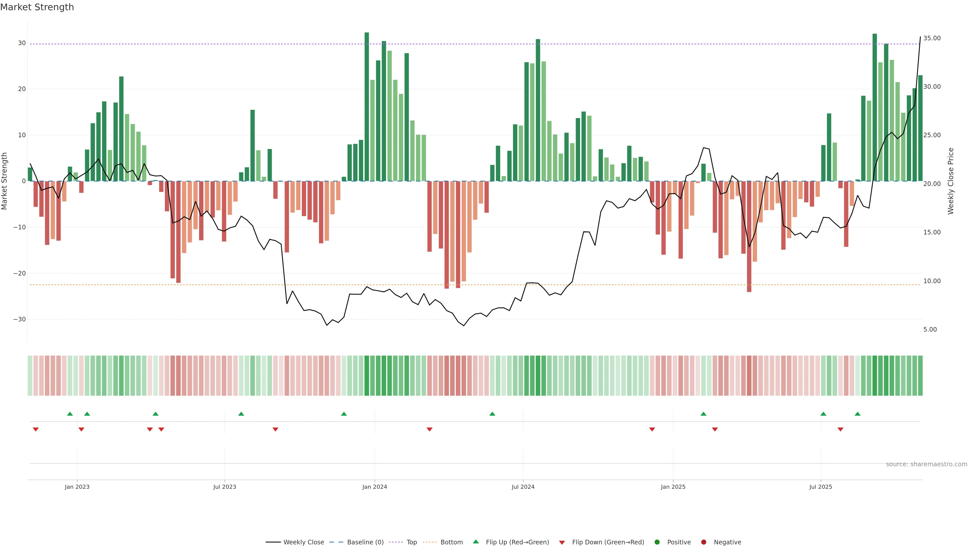Click the last flip-up marker on the right
This screenshot has width=980, height=551.
pos(857,414)
